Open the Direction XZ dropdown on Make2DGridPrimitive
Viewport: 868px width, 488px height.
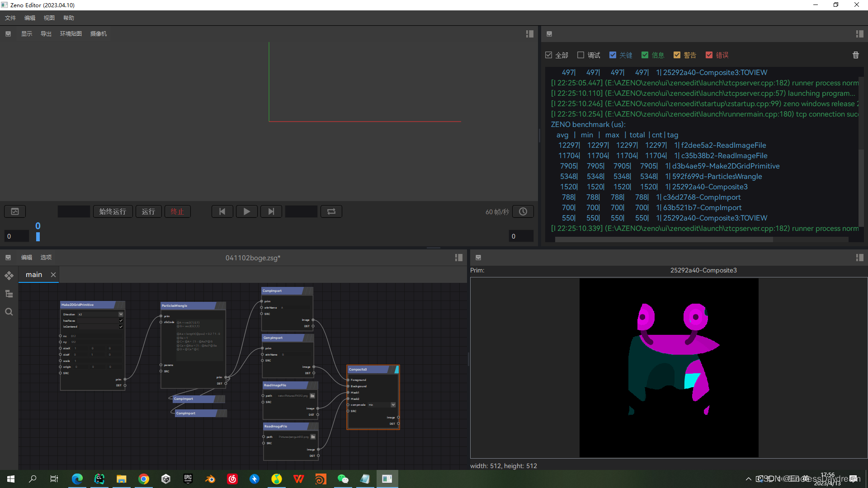tap(121, 314)
